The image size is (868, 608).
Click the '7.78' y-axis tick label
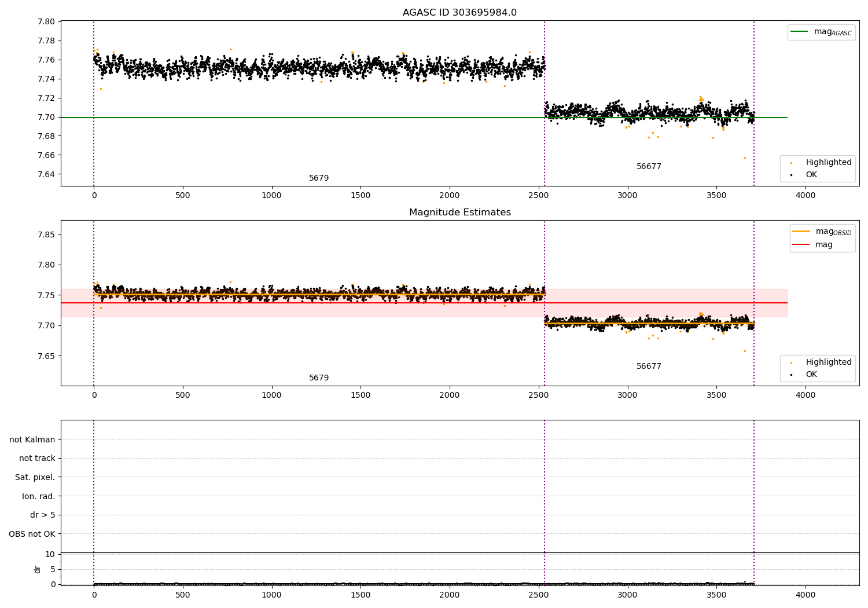pos(46,41)
